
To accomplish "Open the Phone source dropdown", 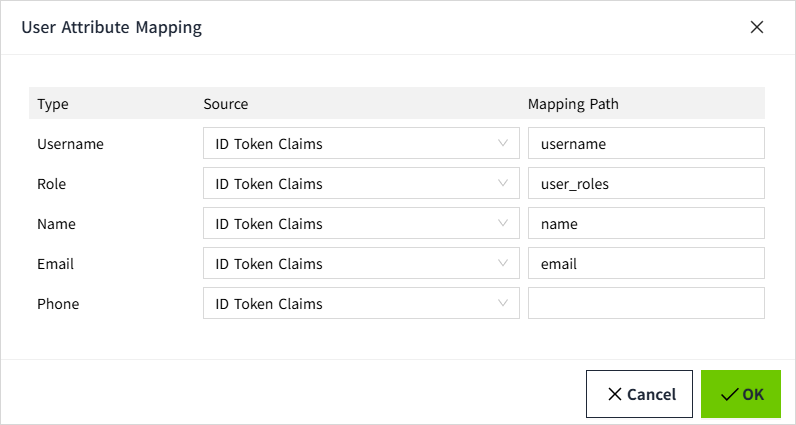I will point(360,304).
